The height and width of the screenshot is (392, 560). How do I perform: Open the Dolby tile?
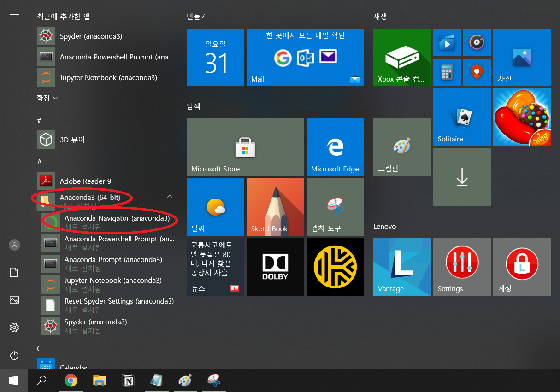pos(275,267)
